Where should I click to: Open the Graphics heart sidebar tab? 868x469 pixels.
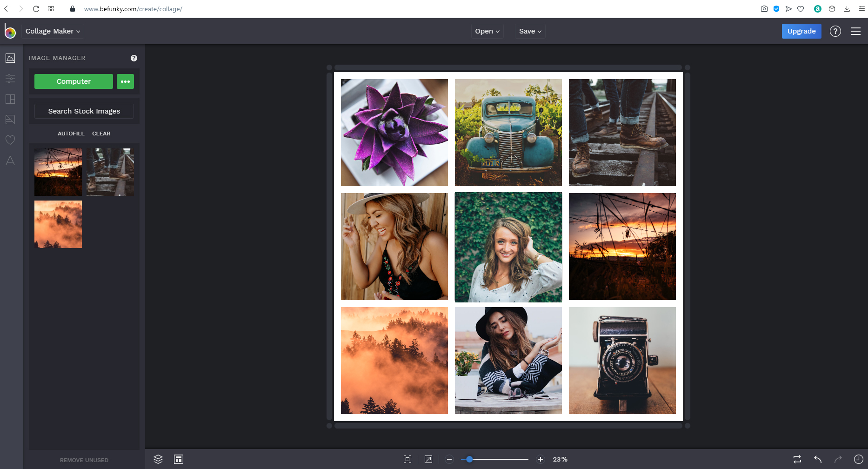10,140
